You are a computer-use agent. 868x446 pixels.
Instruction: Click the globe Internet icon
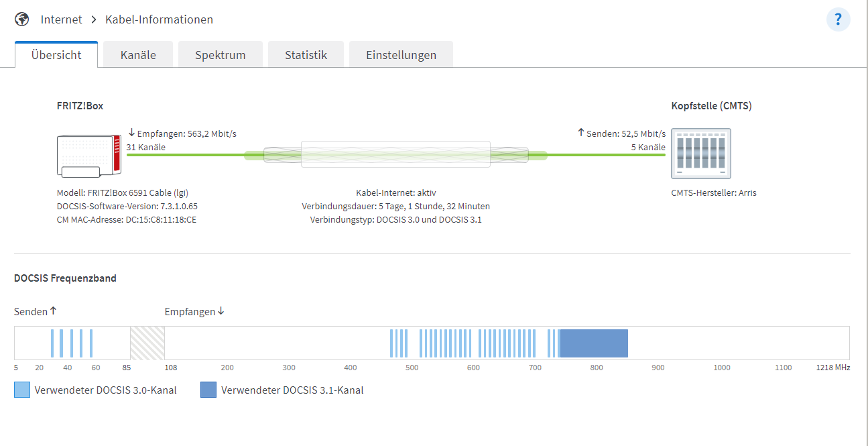[x=21, y=19]
